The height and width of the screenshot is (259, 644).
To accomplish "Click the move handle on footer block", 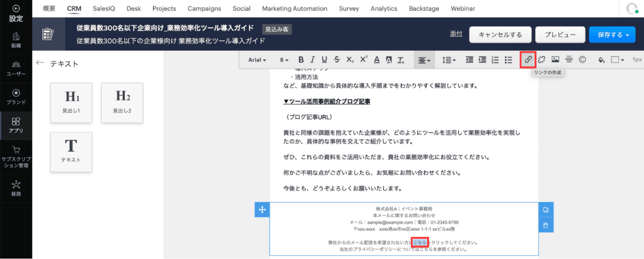I will click(262, 210).
